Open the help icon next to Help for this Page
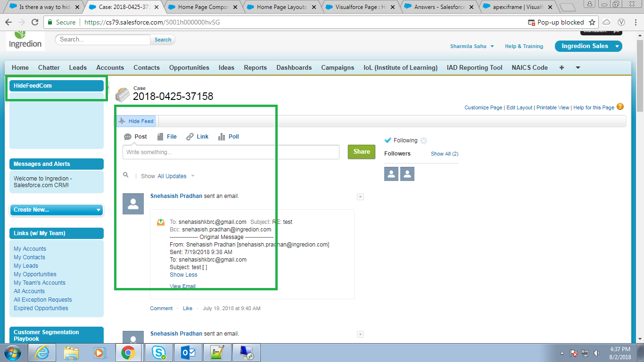This screenshot has width=644, height=362. (620, 107)
